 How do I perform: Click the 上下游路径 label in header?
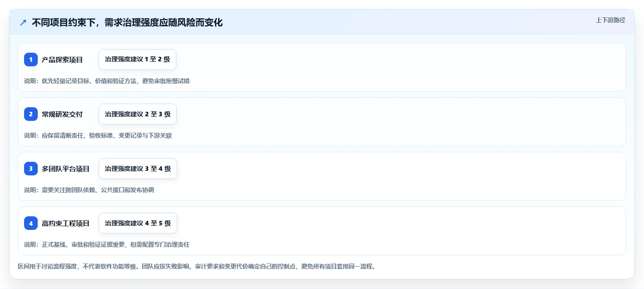coord(611,20)
